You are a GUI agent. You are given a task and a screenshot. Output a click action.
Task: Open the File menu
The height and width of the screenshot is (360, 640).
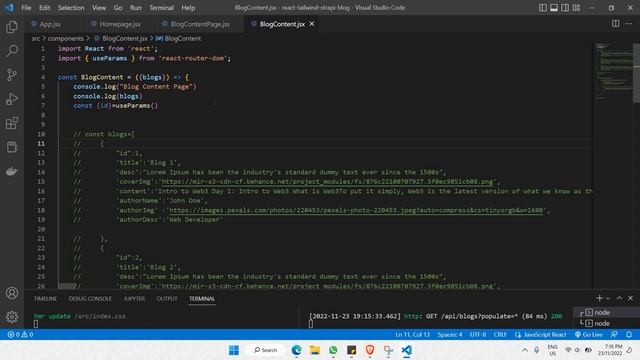(26, 8)
